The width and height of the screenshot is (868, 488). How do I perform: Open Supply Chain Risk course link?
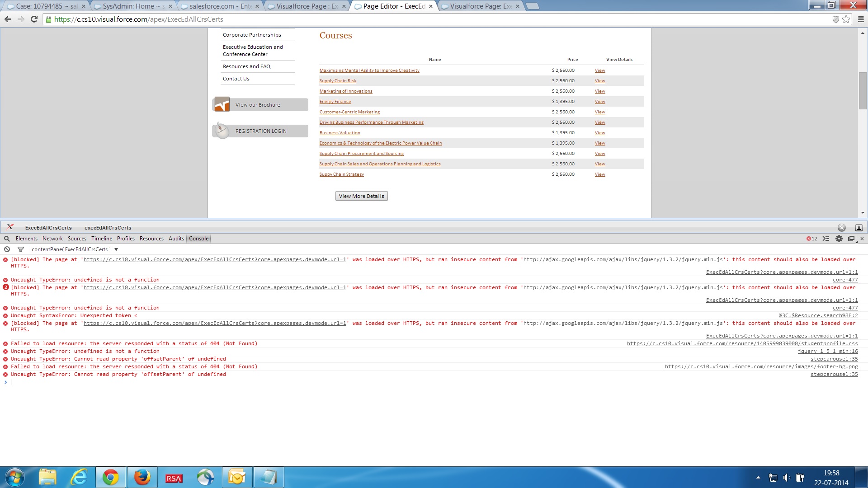coord(338,81)
